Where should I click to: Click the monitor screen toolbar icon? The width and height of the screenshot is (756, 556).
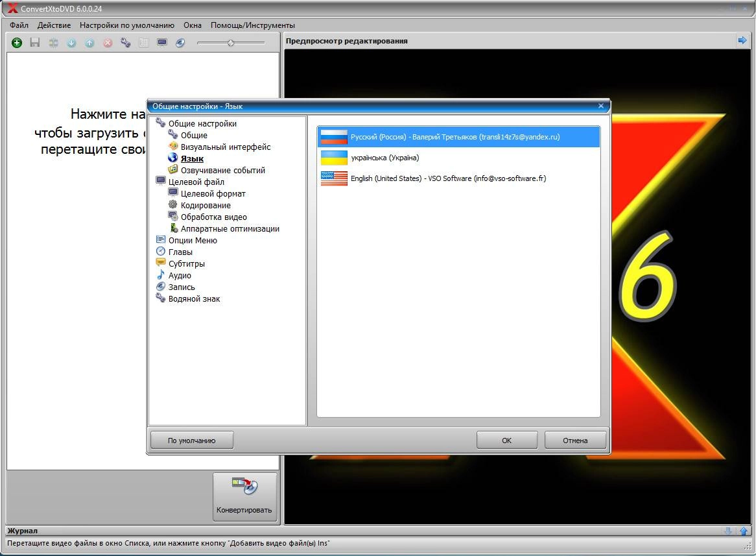click(162, 43)
